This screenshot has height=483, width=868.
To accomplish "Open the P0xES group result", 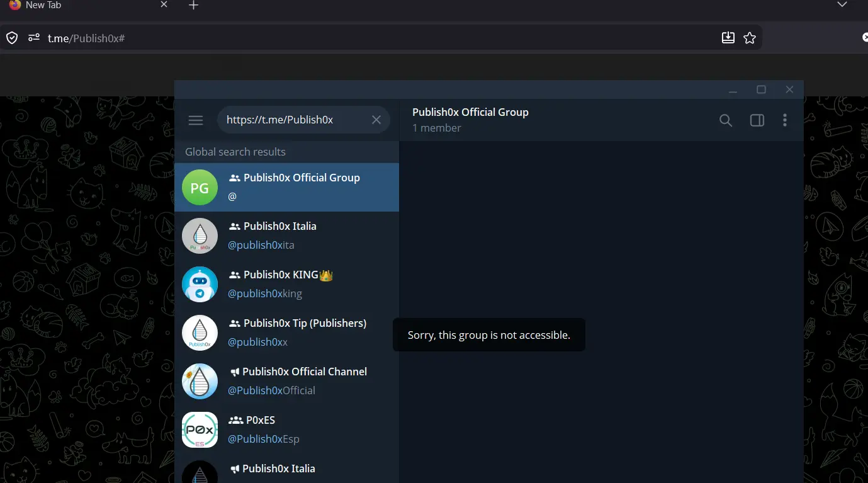I will 286,429.
